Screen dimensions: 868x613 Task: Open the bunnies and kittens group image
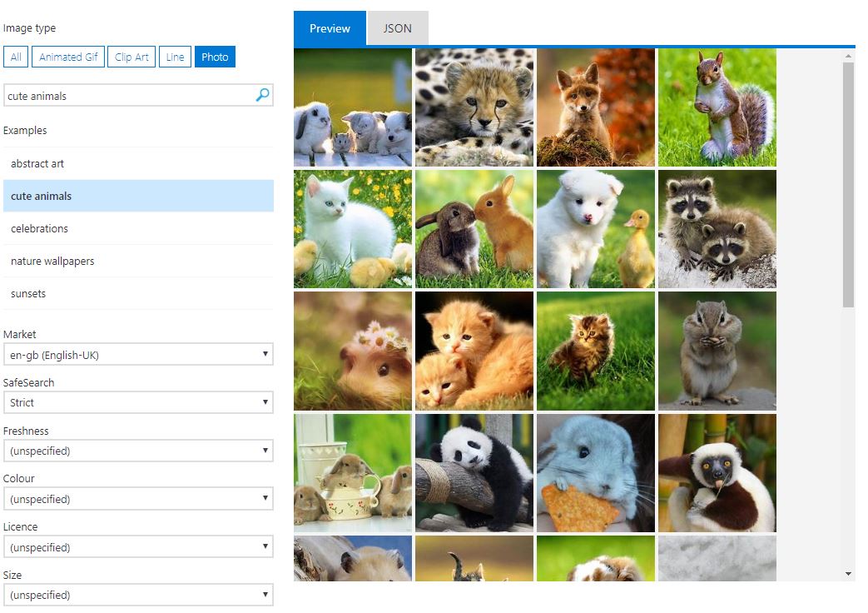(x=353, y=107)
